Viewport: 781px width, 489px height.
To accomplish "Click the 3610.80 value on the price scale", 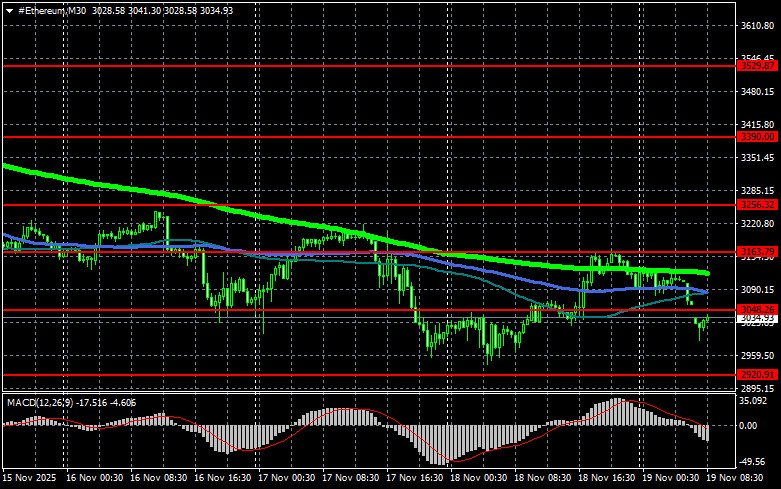I will (x=757, y=26).
